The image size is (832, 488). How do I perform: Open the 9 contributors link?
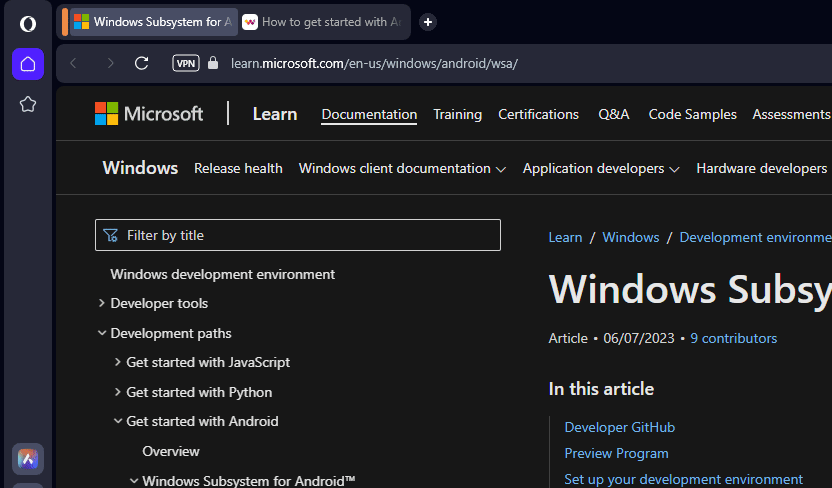pyautogui.click(x=733, y=338)
